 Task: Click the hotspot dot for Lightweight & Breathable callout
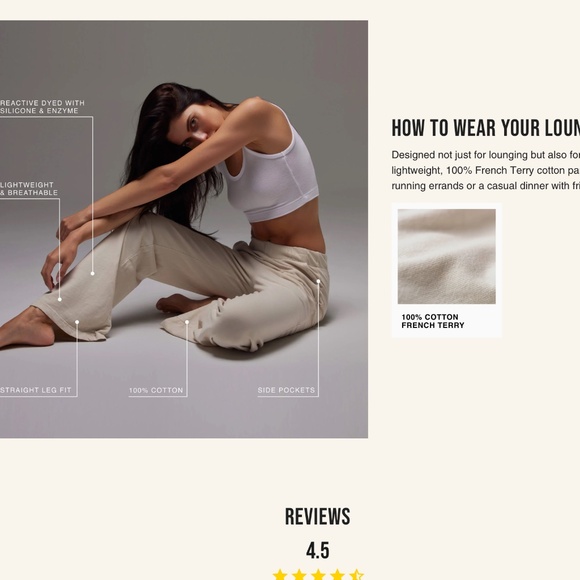60,299
